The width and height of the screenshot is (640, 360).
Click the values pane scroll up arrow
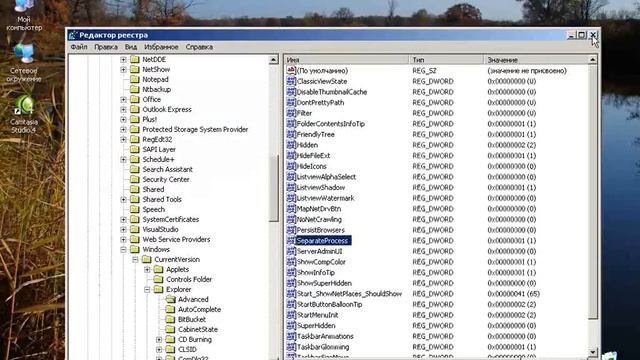click(x=593, y=60)
